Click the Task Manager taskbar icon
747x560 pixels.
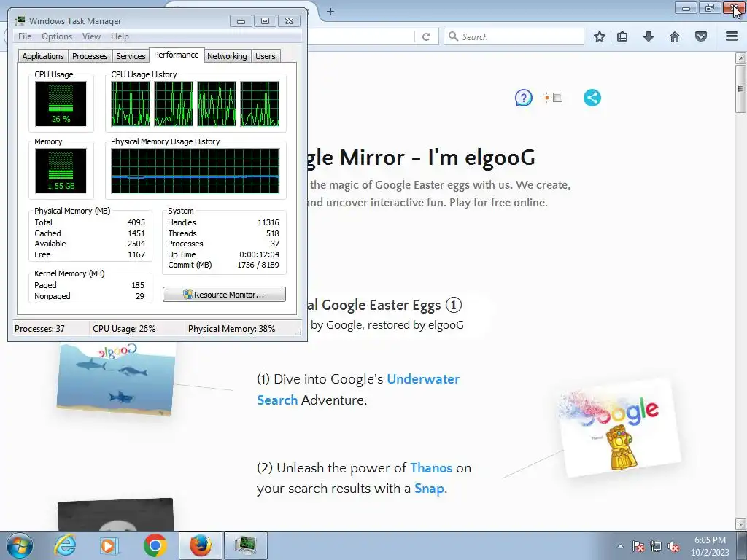point(245,545)
